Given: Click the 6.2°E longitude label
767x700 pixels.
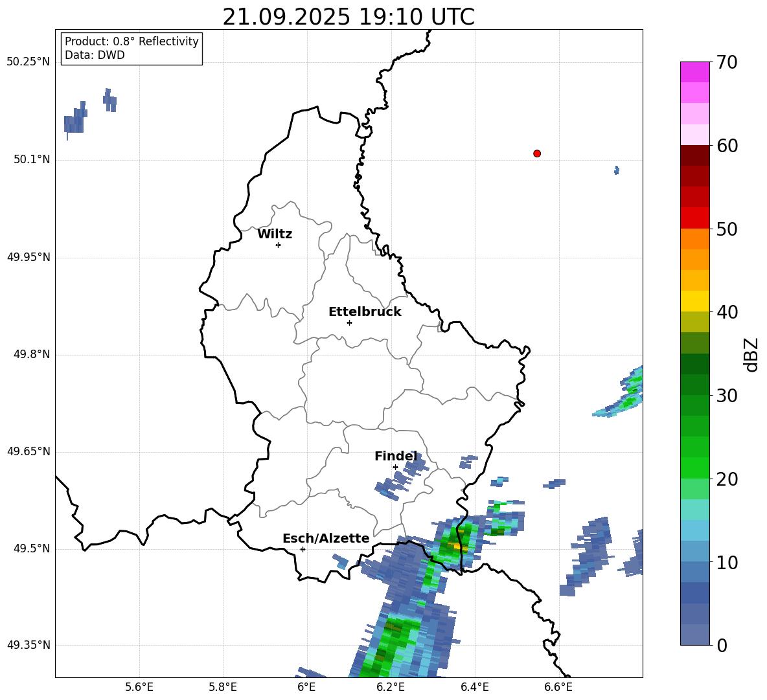Looking at the screenshot, I should pyautogui.click(x=391, y=687).
